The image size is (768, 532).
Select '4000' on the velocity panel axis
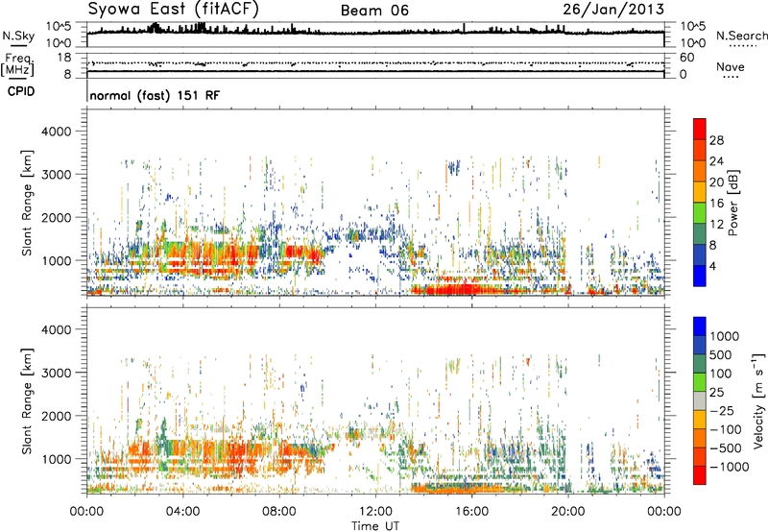tap(57, 329)
